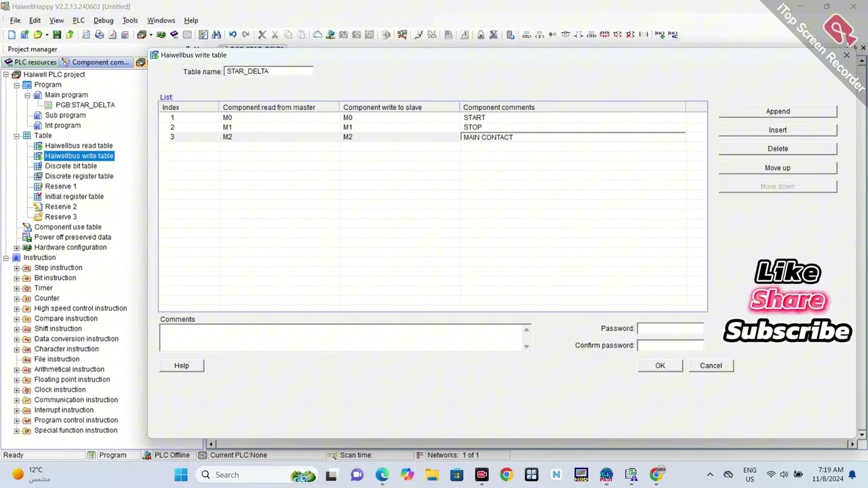The image size is (868, 488).
Task: Select Power off preserved data item
Action: 73,237
